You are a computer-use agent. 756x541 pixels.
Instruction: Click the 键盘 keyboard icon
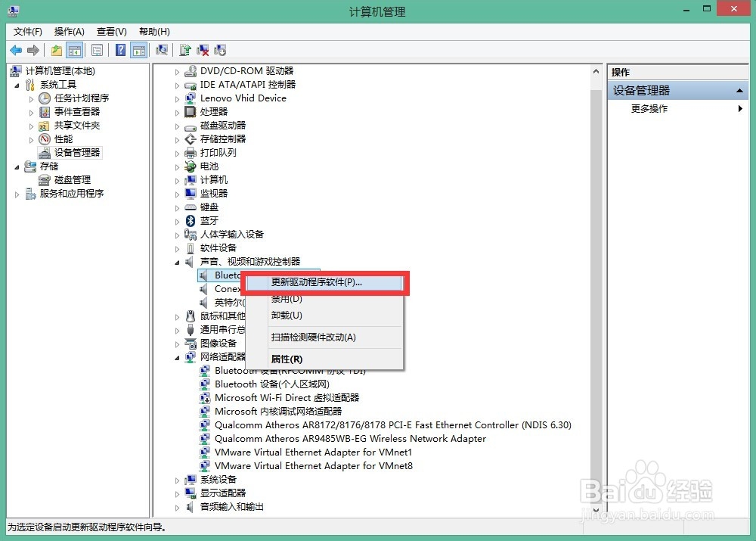coord(191,207)
